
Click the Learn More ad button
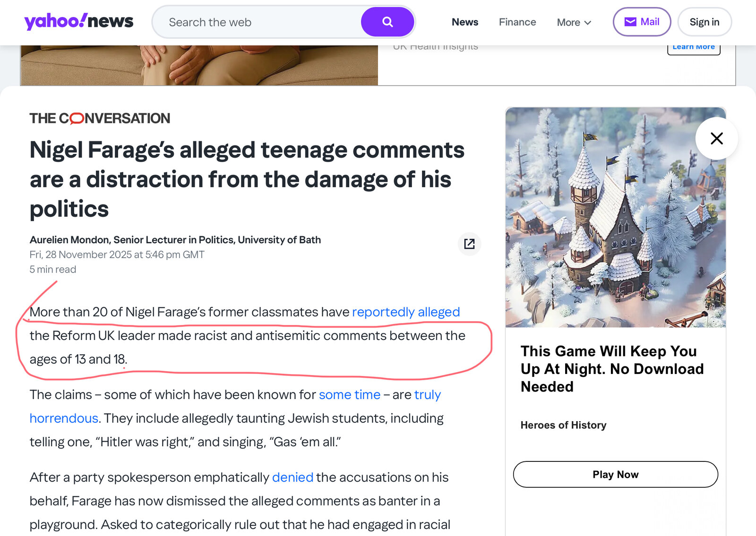pos(693,47)
